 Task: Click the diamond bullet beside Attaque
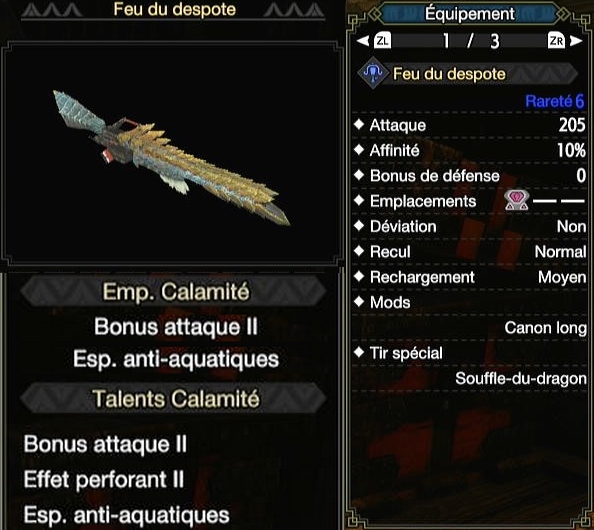pos(359,125)
